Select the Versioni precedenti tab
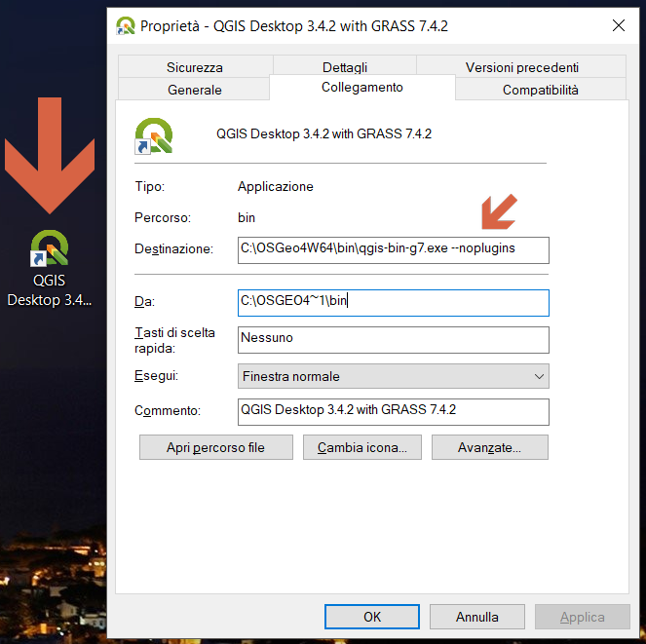The width and height of the screenshot is (646, 644). click(521, 67)
